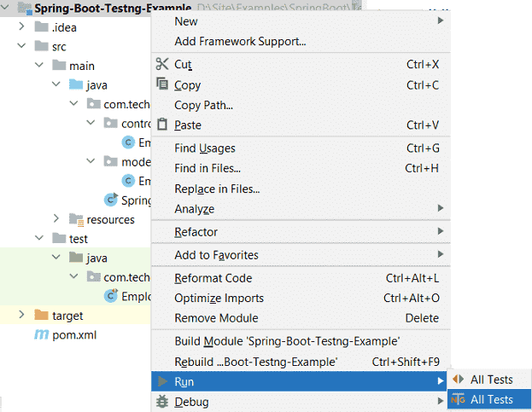Image resolution: width=532 pixels, height=412 pixels.
Task: Click the project module icon at top
Action: (x=25, y=8)
